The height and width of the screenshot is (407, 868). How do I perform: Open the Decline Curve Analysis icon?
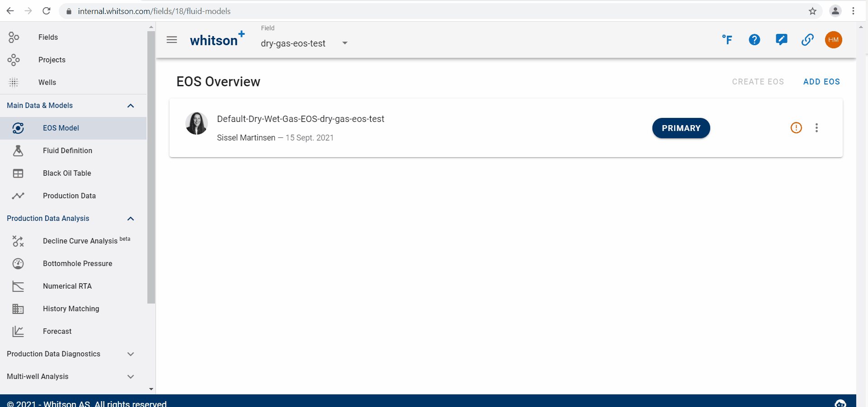[x=18, y=241]
